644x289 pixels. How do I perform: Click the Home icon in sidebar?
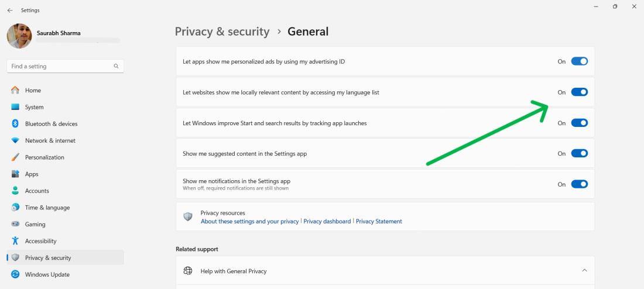point(15,91)
